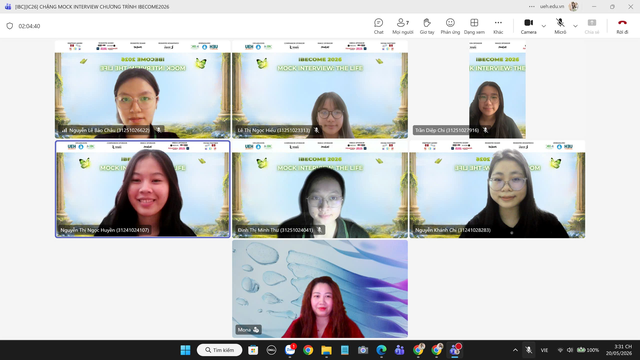The height and width of the screenshot is (360, 640).
Task: Open the Windows Start menu
Action: pos(185,350)
